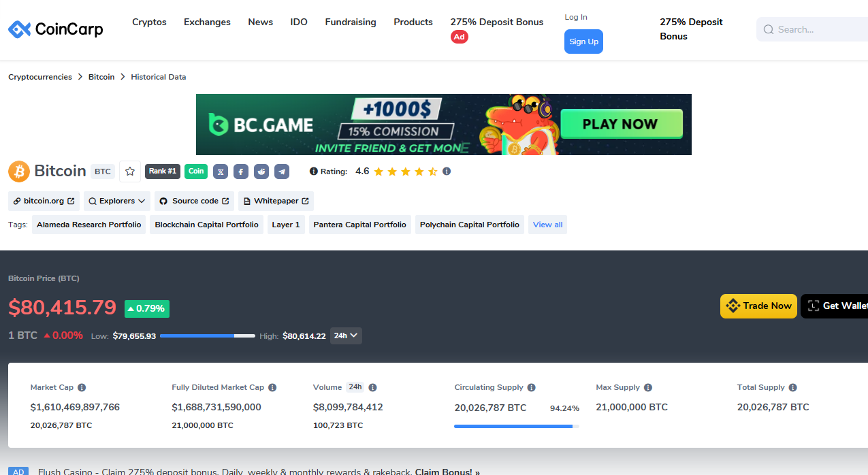868x475 pixels.
Task: Click info icon next to Total Supply
Action: pyautogui.click(x=793, y=388)
